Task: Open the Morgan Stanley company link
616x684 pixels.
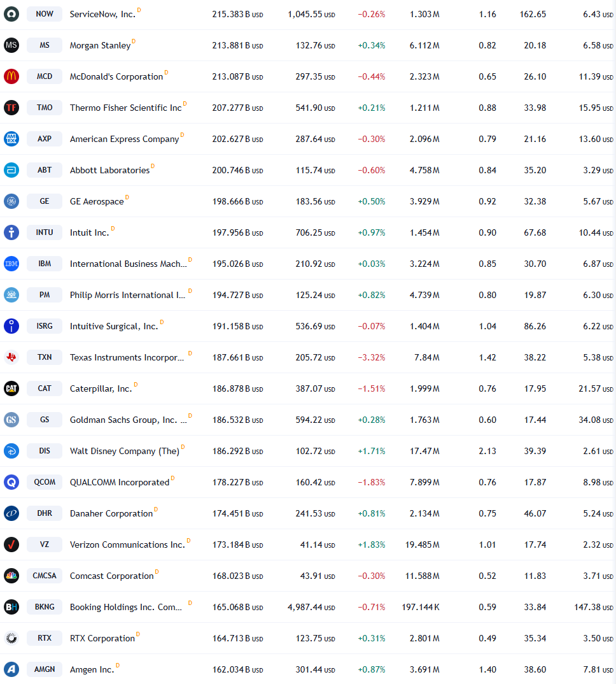Action: click(101, 45)
